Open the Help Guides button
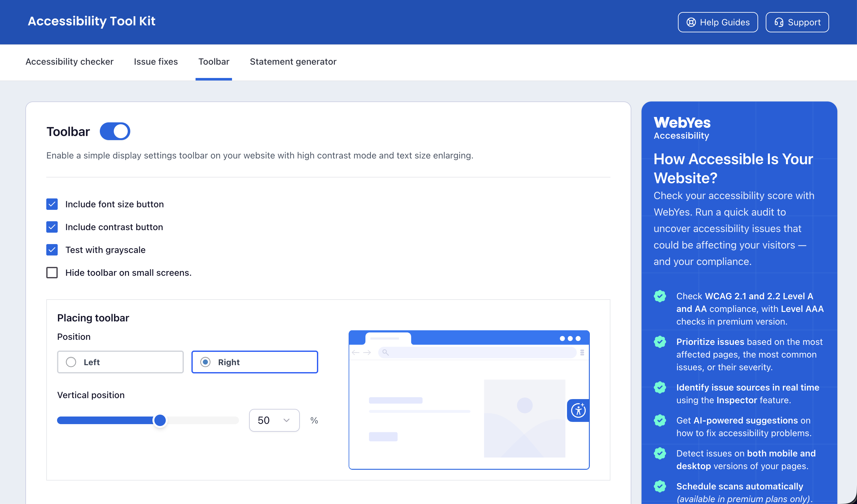 pyautogui.click(x=718, y=23)
